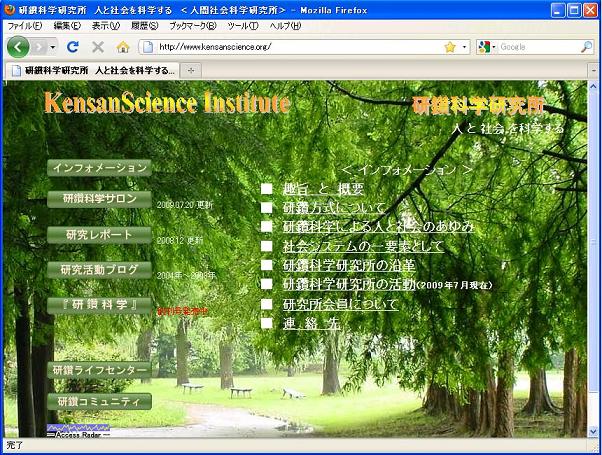Click the browser Back arrow button
Screen dimensions: 602x455
pos(19,47)
